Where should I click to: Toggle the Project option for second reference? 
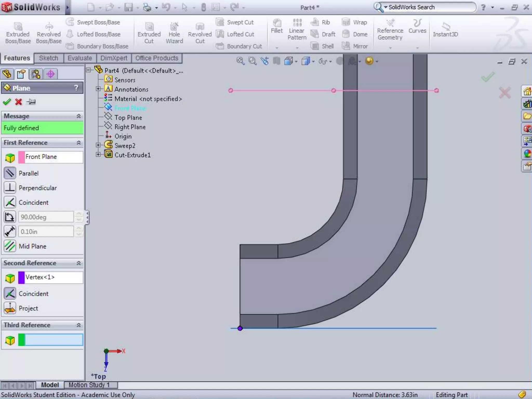[10, 308]
